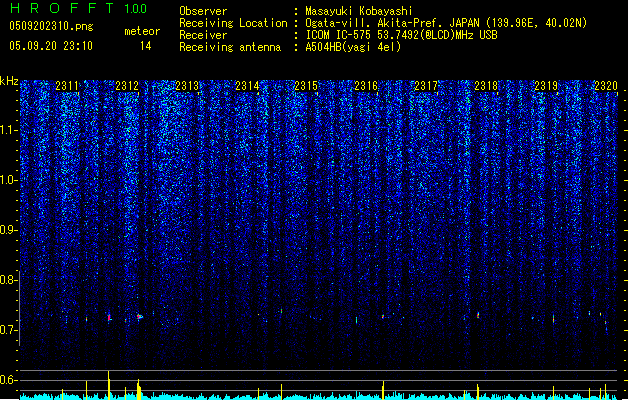Click the "meteor" count label
The width and height of the screenshot is (629, 400).
(142, 31)
